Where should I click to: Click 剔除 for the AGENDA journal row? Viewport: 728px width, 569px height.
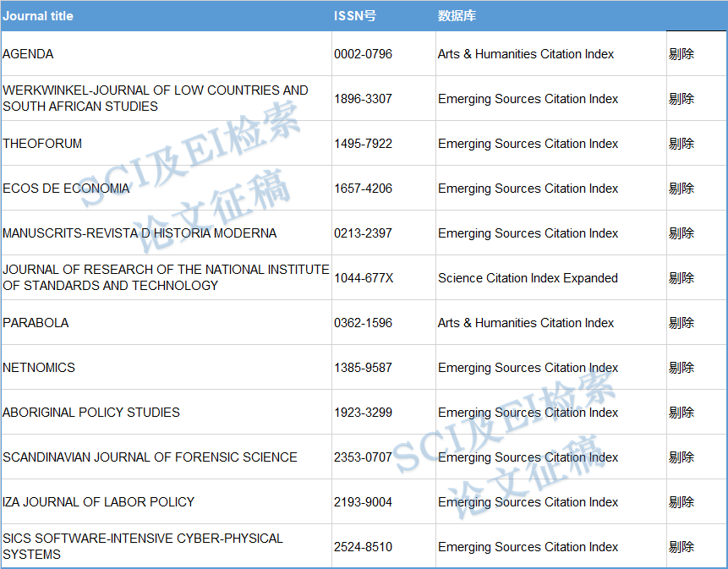681,54
